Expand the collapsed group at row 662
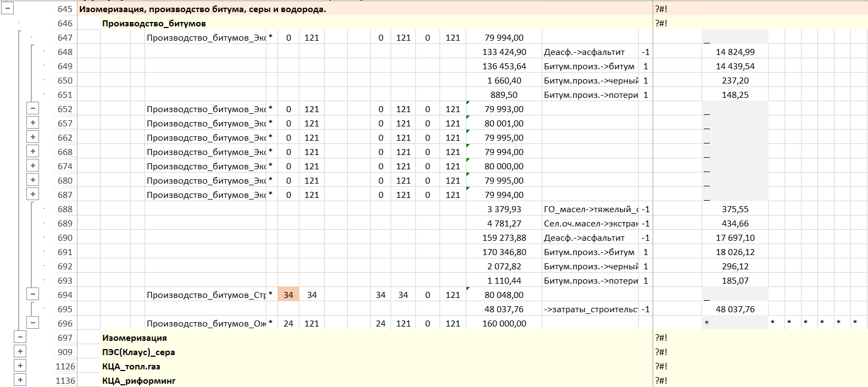This screenshot has width=868, height=387. click(33, 137)
